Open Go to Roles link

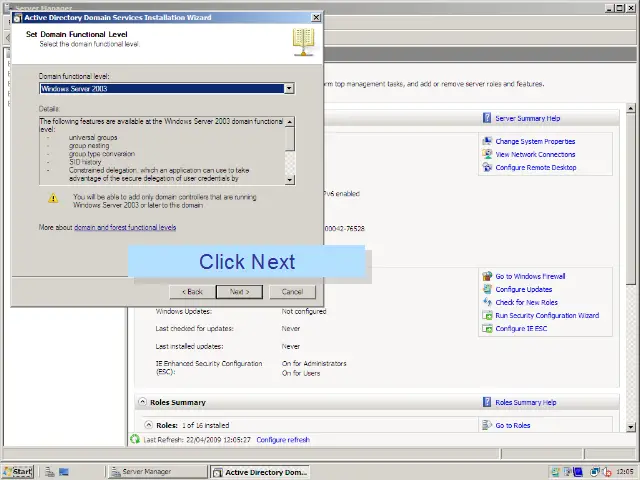click(513, 425)
